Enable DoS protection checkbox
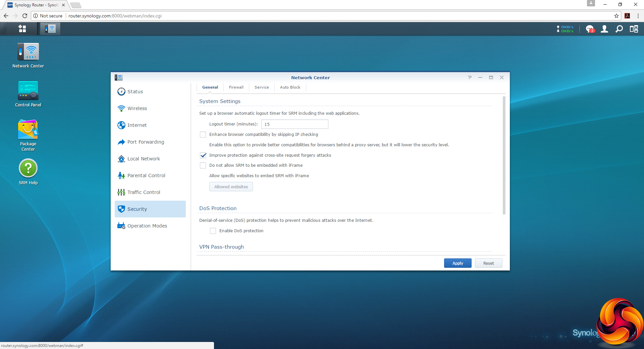Image resolution: width=644 pixels, height=349 pixels. 213,231
